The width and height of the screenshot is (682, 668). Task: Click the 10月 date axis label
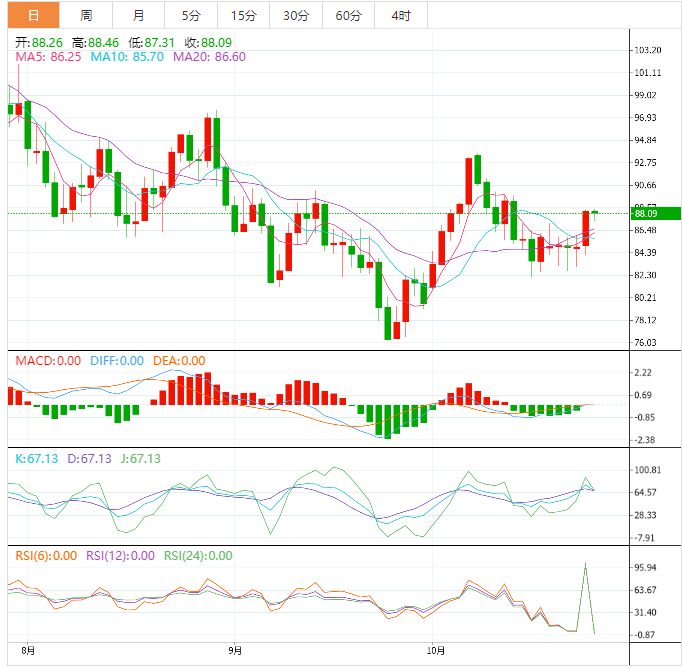[x=435, y=651]
